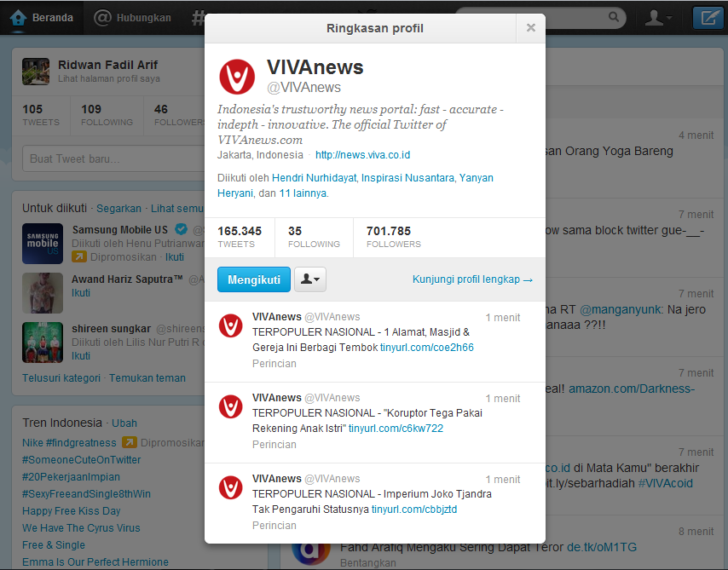Close the Ringkasan profil dialog
This screenshot has width=728, height=570.
[x=531, y=28]
